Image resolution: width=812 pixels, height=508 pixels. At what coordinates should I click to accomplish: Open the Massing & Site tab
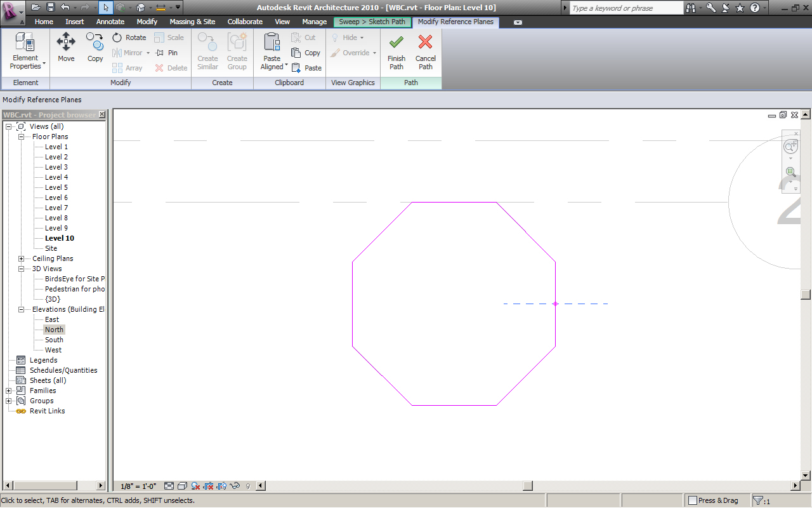[x=192, y=22]
